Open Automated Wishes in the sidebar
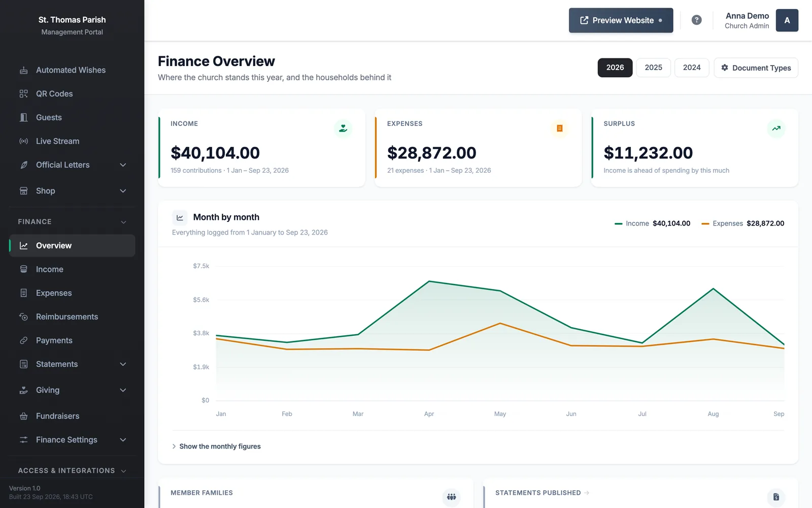This screenshot has height=508, width=812. coord(72,70)
